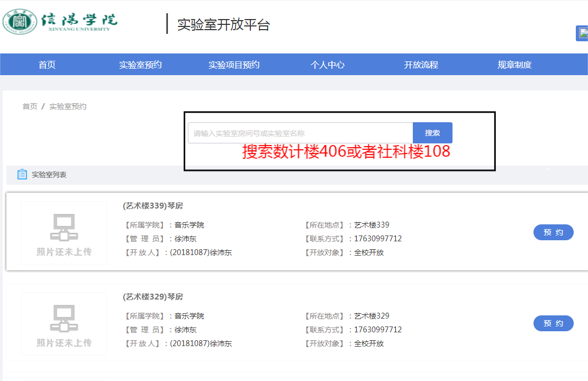
Task: Go to 首页 in the blue navigation bar
Action: (x=47, y=65)
